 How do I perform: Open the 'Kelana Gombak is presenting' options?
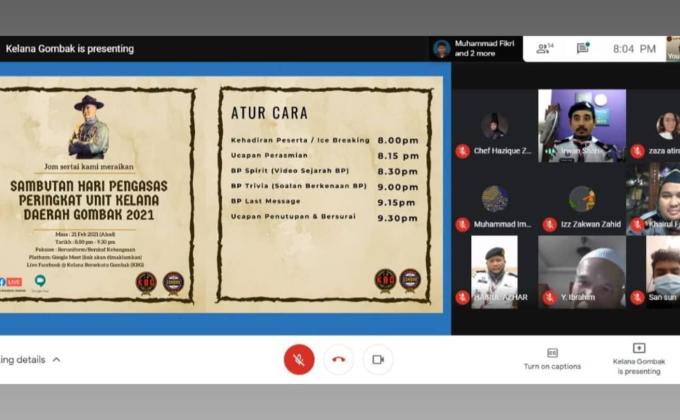pos(639,359)
